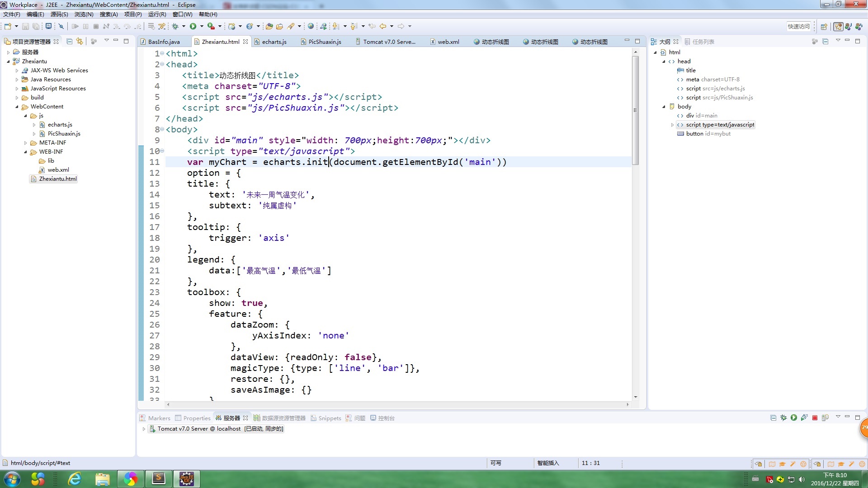Open the Project Explorer view menu triangle
The width and height of the screenshot is (868, 488).
pos(107,41)
